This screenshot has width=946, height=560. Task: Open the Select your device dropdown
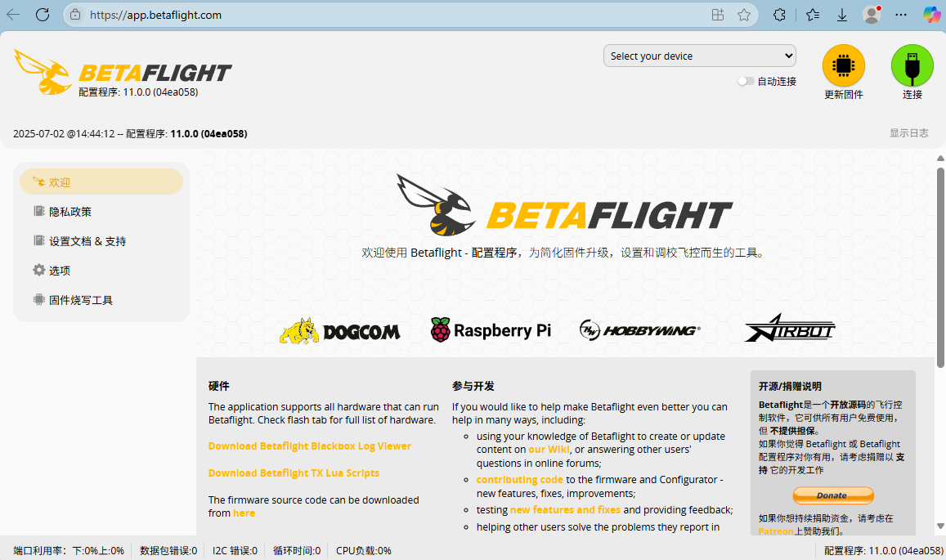699,56
